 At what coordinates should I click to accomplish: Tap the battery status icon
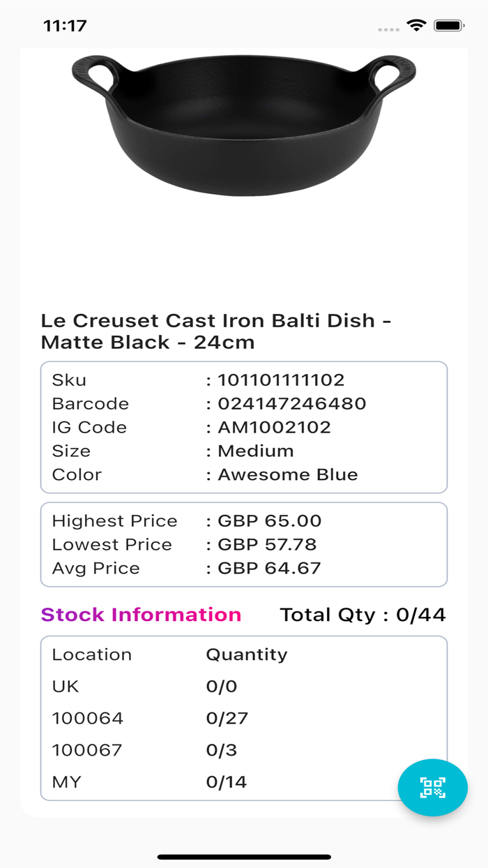pos(449,26)
